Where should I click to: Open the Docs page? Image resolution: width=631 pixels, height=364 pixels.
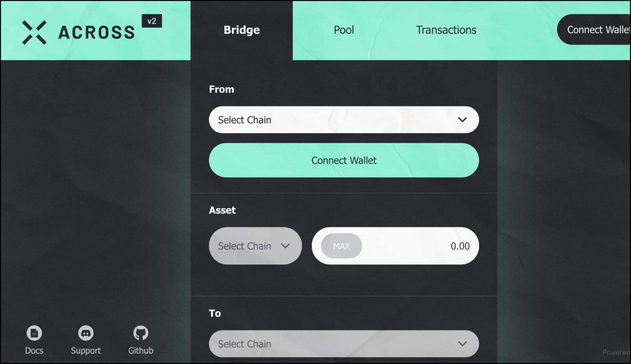[34, 339]
